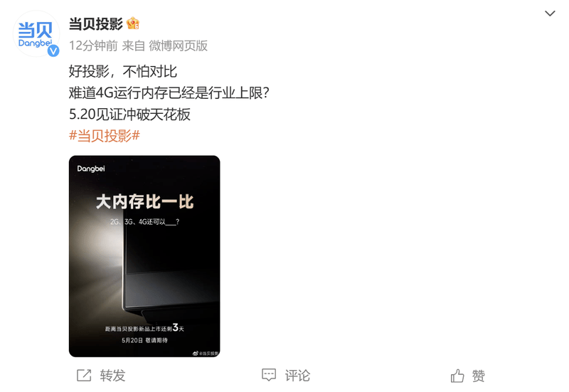Expand the post options chevron
569x392 pixels.
point(550,14)
